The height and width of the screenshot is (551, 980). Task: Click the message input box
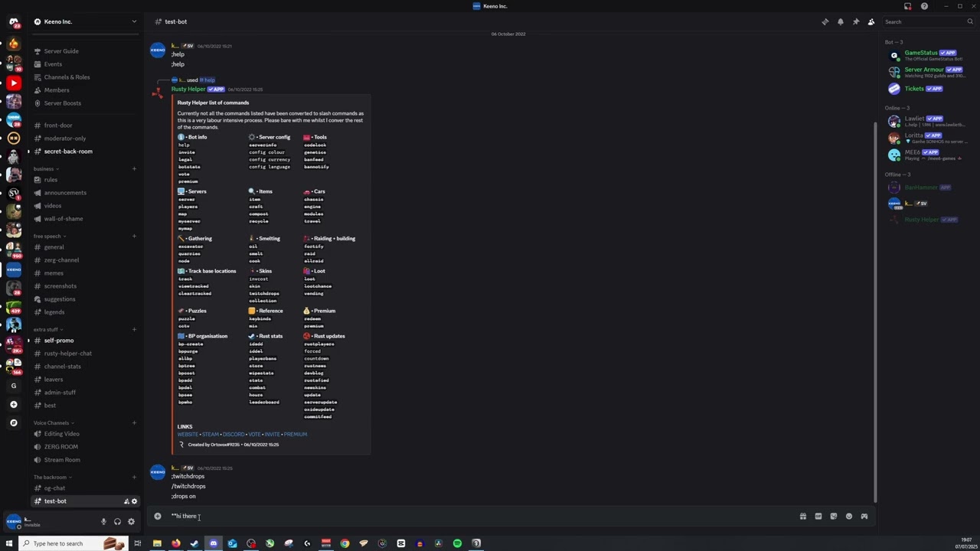tap(482, 516)
